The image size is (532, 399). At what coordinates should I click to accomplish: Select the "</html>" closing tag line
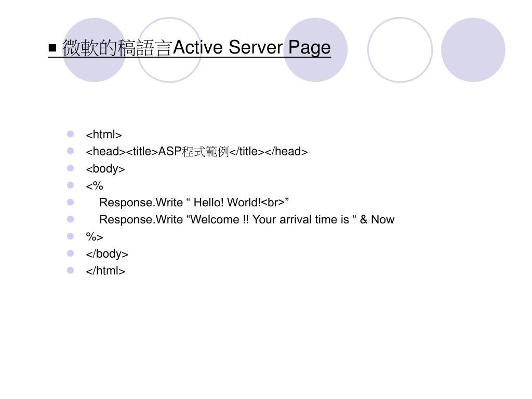pos(105,271)
